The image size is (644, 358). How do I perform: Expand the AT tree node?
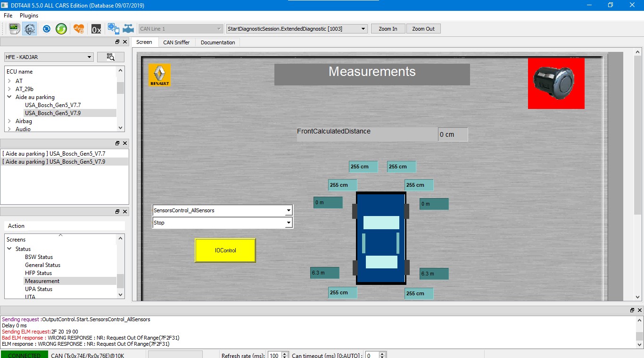point(9,81)
